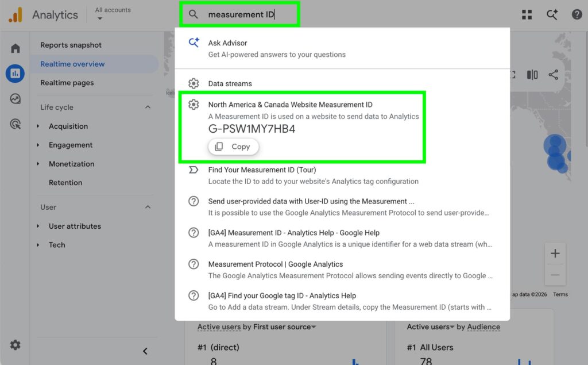Open Admin settings gear icon

pyautogui.click(x=16, y=345)
